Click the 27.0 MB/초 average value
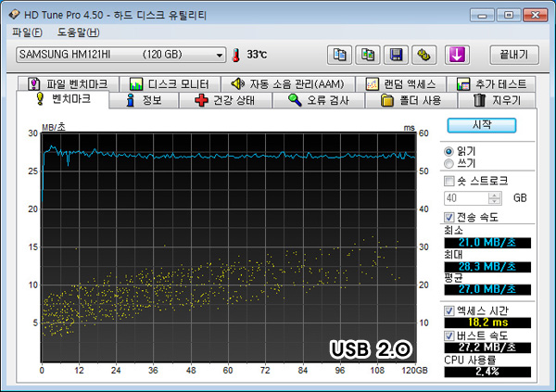This screenshot has height=392, width=556. pyautogui.click(x=487, y=289)
